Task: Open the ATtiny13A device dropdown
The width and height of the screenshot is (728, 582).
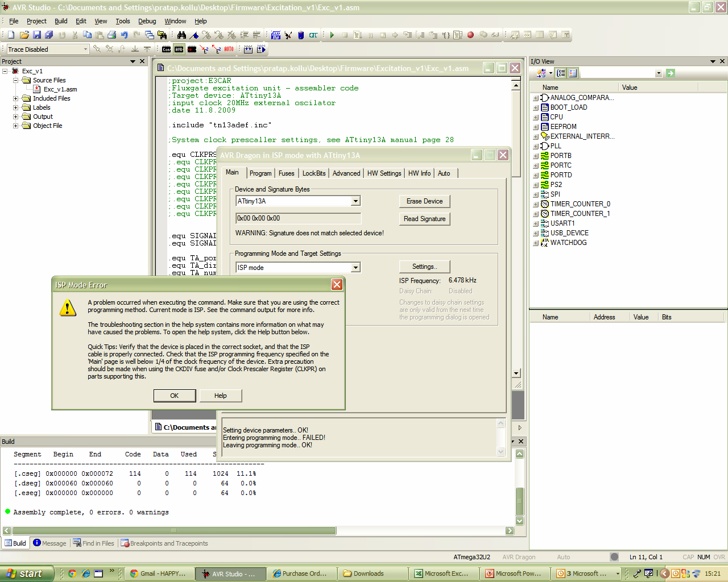Action: pyautogui.click(x=355, y=201)
